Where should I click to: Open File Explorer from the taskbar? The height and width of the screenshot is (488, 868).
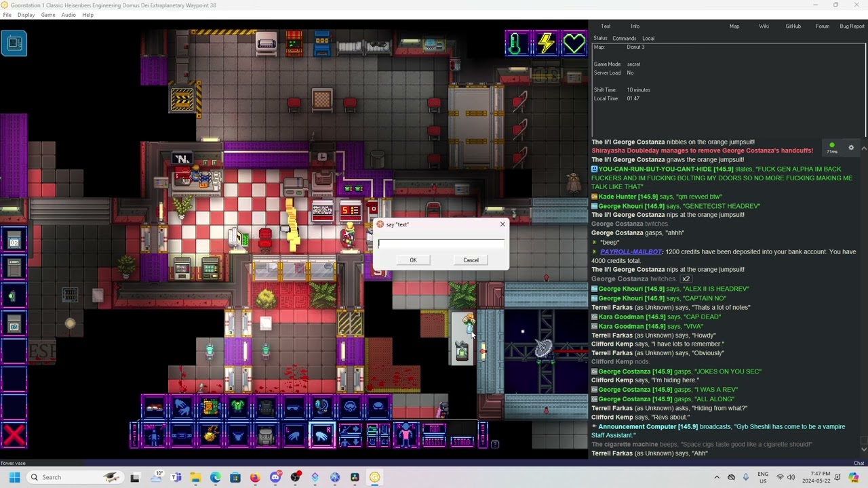tap(195, 477)
